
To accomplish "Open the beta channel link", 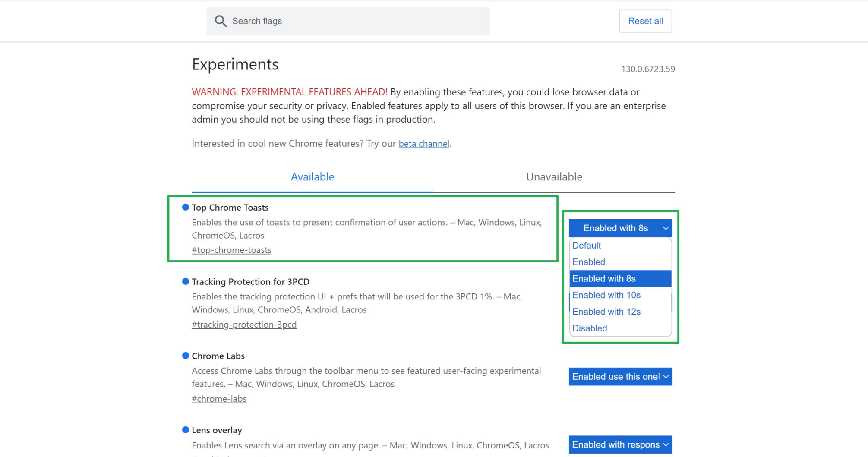I will (423, 144).
